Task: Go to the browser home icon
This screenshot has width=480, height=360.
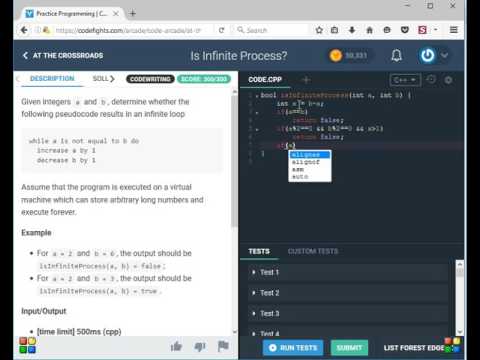Action: (x=369, y=30)
